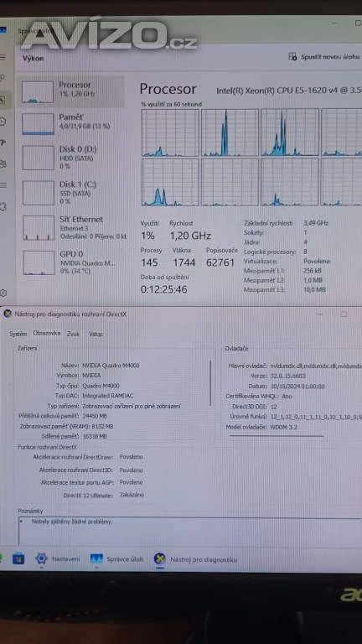
Task: Switch to Vstup tab in DirectX tool
Action: click(x=96, y=334)
